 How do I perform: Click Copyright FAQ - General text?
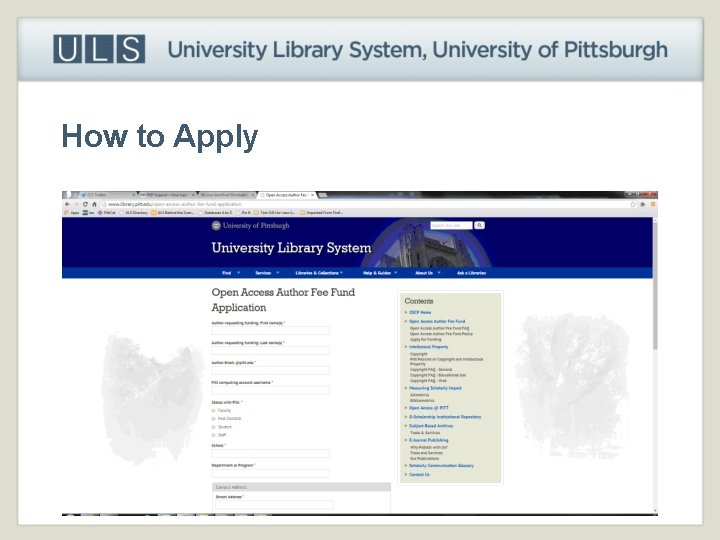tap(431, 370)
